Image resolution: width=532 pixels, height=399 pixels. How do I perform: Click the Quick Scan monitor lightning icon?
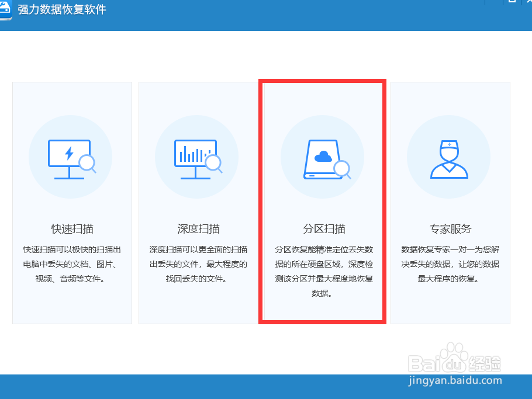tap(71, 159)
